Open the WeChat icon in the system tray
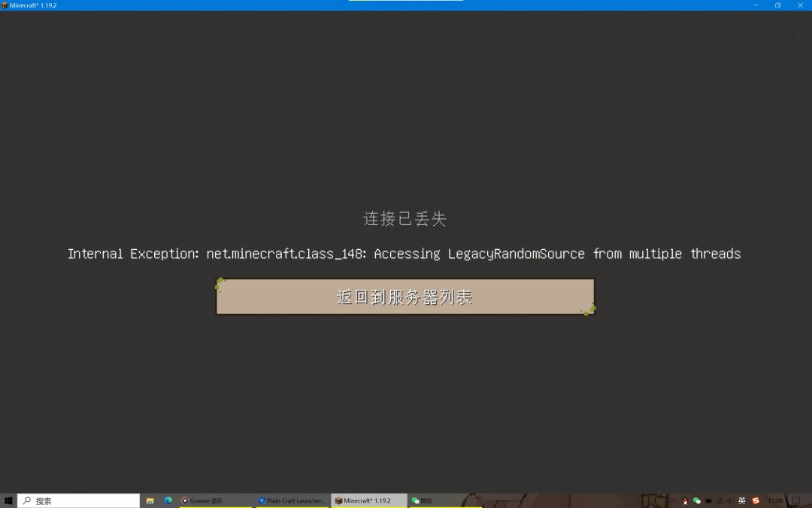The height and width of the screenshot is (508, 812). 696,500
